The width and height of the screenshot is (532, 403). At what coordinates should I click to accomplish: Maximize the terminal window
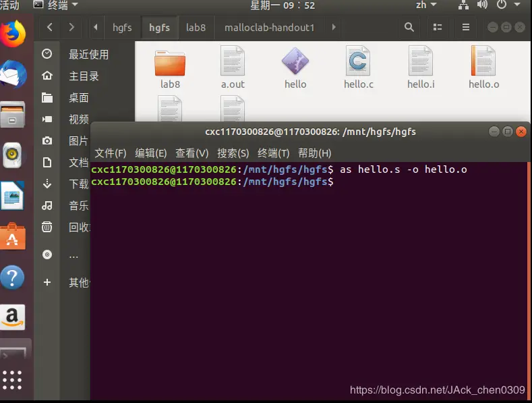point(508,132)
